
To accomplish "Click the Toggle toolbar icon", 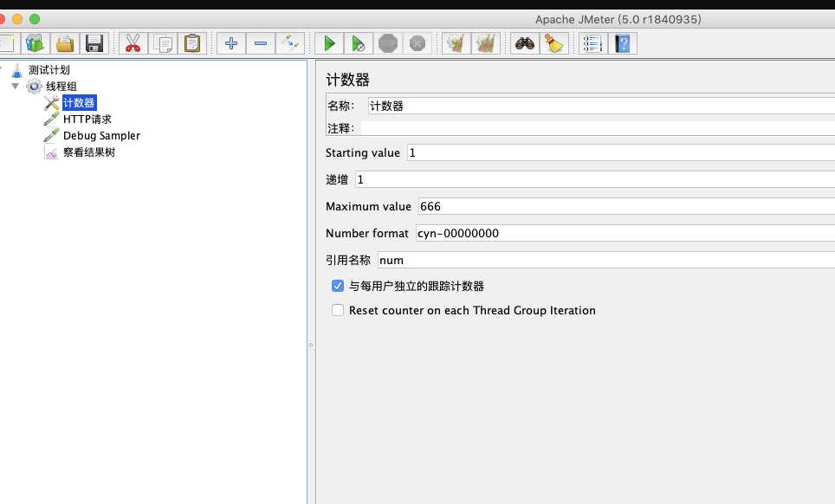I will [x=290, y=43].
